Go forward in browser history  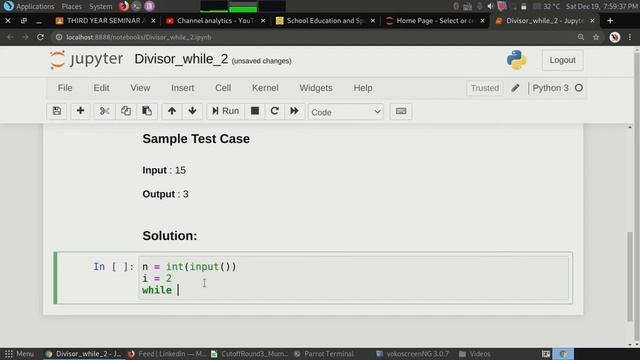click(x=25, y=37)
